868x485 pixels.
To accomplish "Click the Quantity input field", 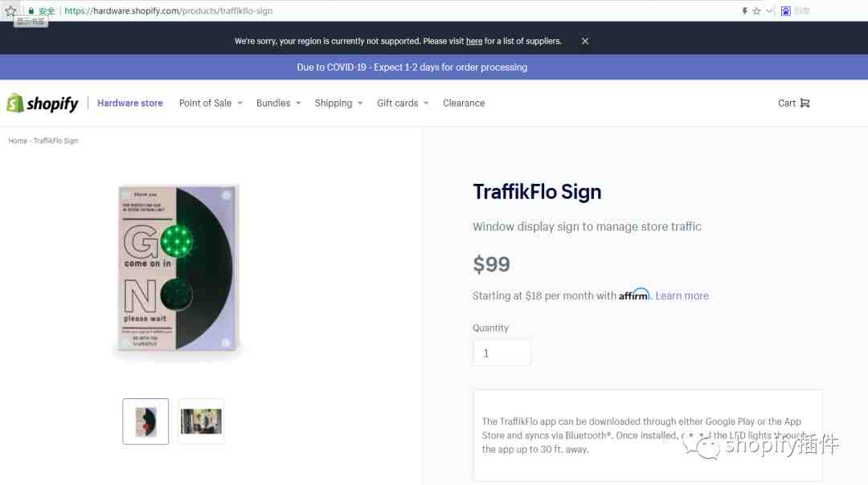I will [x=502, y=353].
